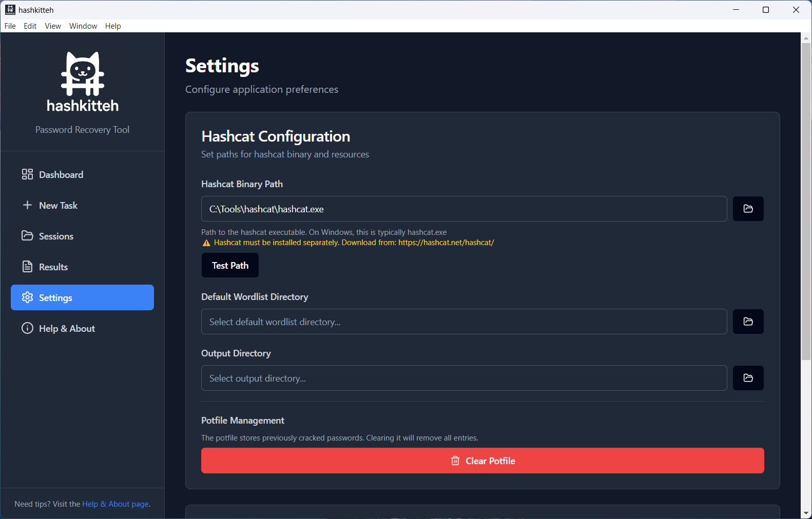The height and width of the screenshot is (519, 812).
Task: Click the vertical scrollbar thumb
Action: coord(806,201)
